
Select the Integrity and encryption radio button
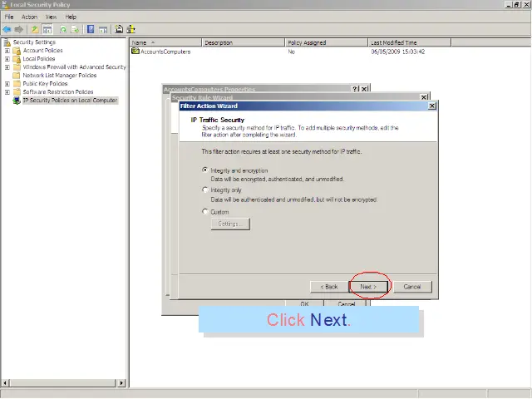(205, 170)
